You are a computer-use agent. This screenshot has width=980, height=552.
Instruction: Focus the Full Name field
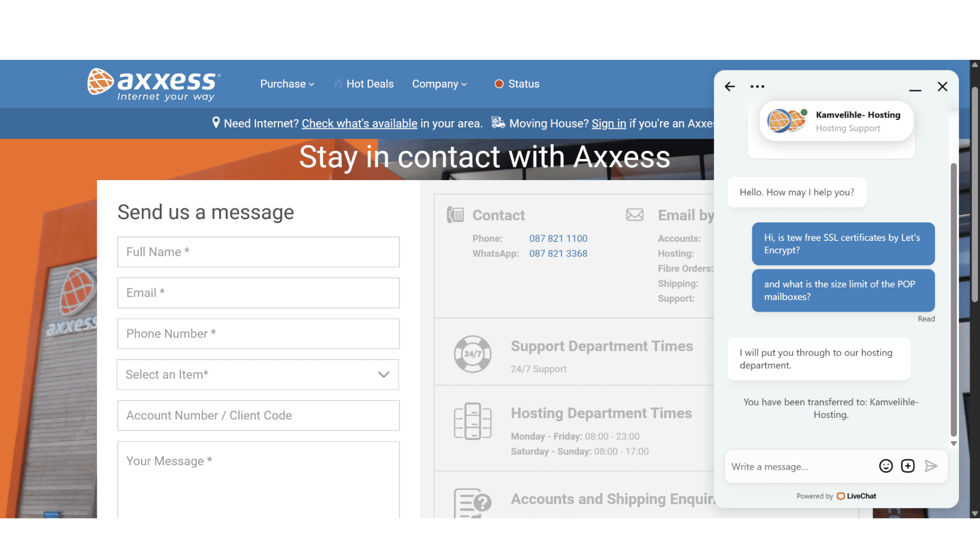258,252
